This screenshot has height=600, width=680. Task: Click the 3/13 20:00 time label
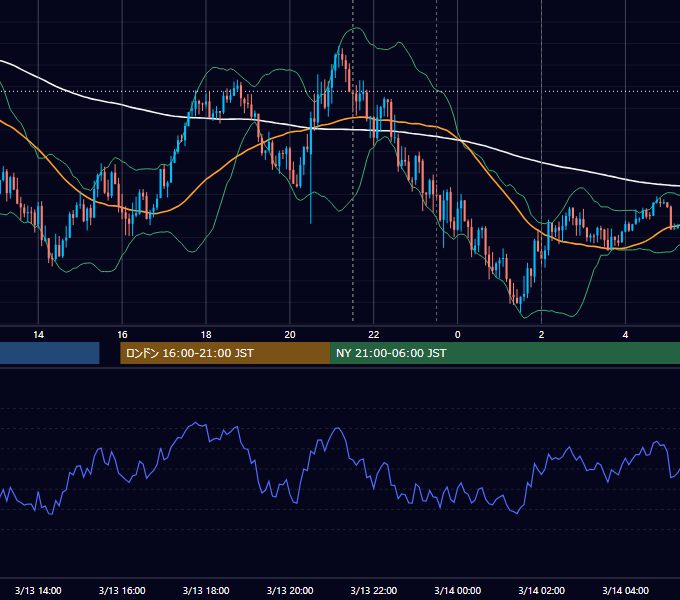click(x=290, y=590)
